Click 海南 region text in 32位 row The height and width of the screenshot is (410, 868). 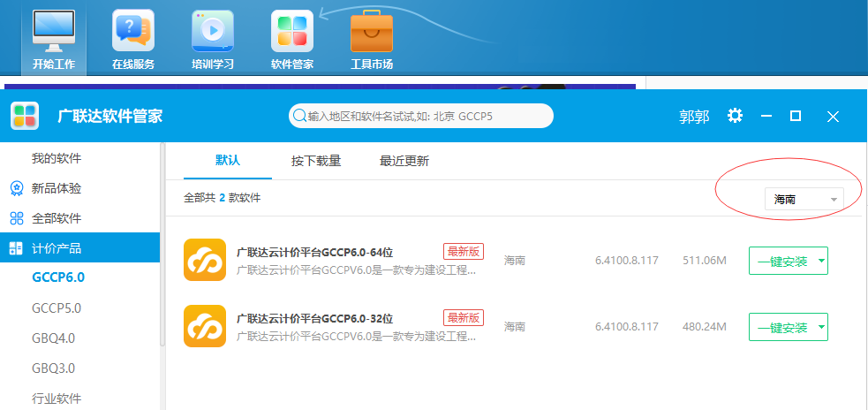[514, 327]
